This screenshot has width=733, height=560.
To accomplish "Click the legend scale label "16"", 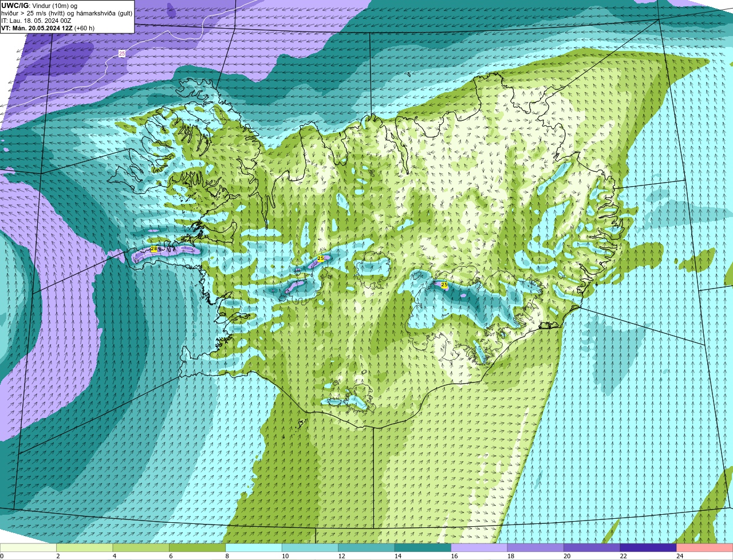I will (454, 556).
